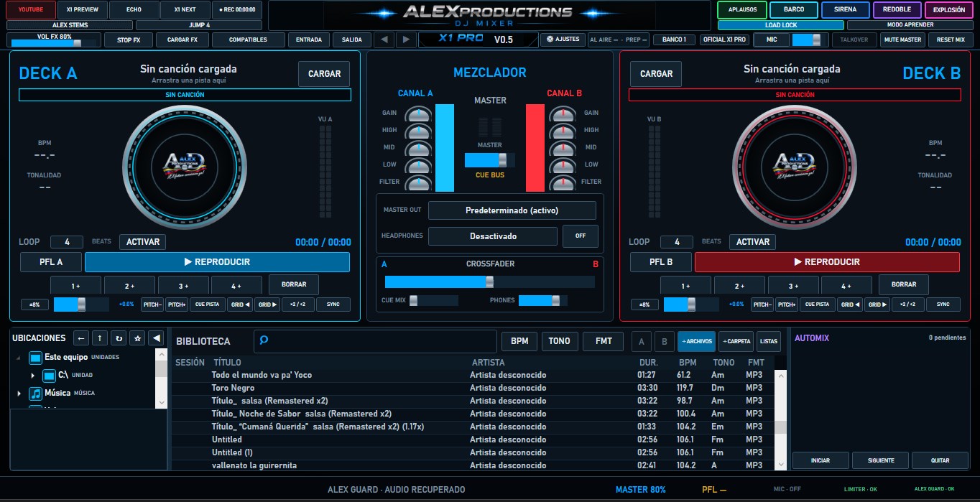Activate loop on Deck A

pos(142,242)
